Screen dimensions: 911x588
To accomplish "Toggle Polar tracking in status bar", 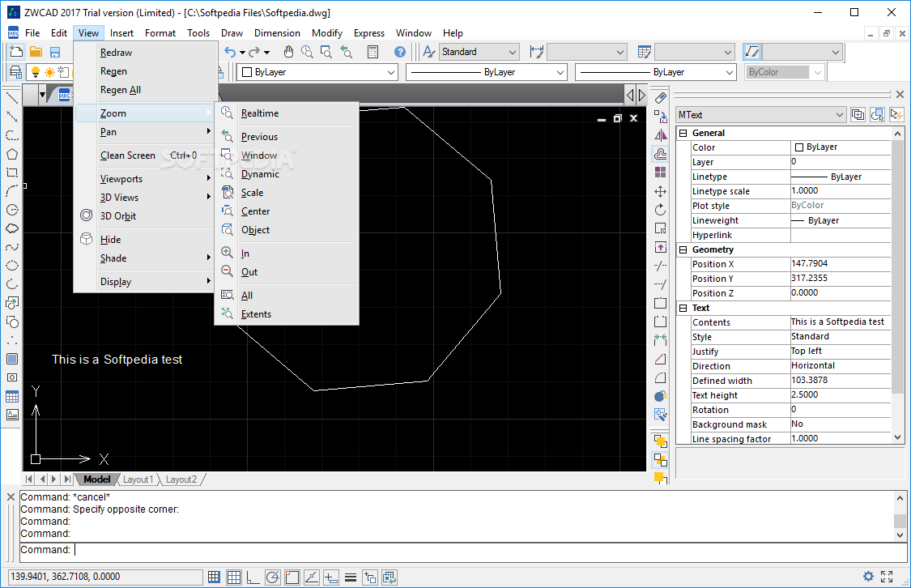I will tap(272, 577).
